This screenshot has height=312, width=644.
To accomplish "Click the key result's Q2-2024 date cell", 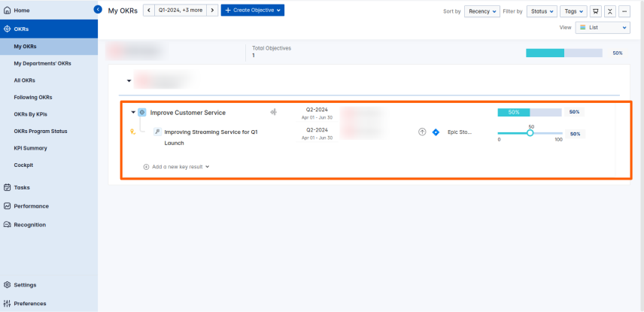I will point(317,133).
